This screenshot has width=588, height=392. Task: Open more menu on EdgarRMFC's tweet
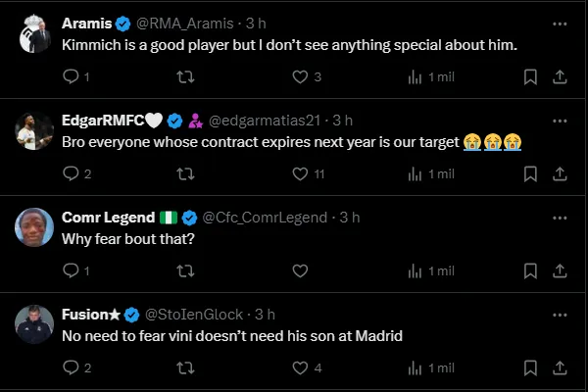tap(559, 120)
